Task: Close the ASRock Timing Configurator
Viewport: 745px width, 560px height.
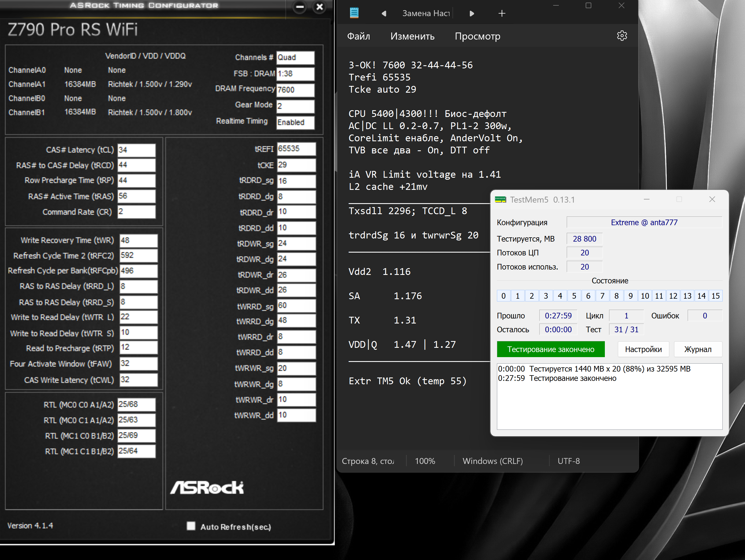Action: click(x=320, y=7)
